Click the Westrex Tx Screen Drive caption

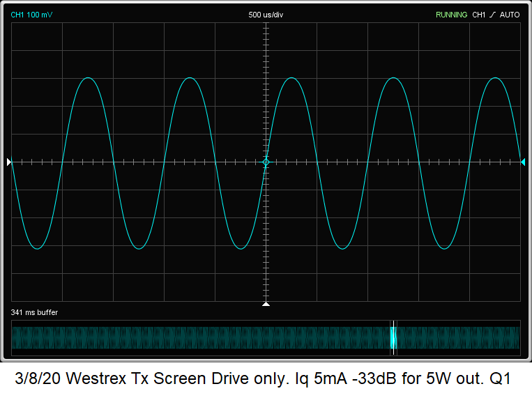pyautogui.click(x=263, y=378)
